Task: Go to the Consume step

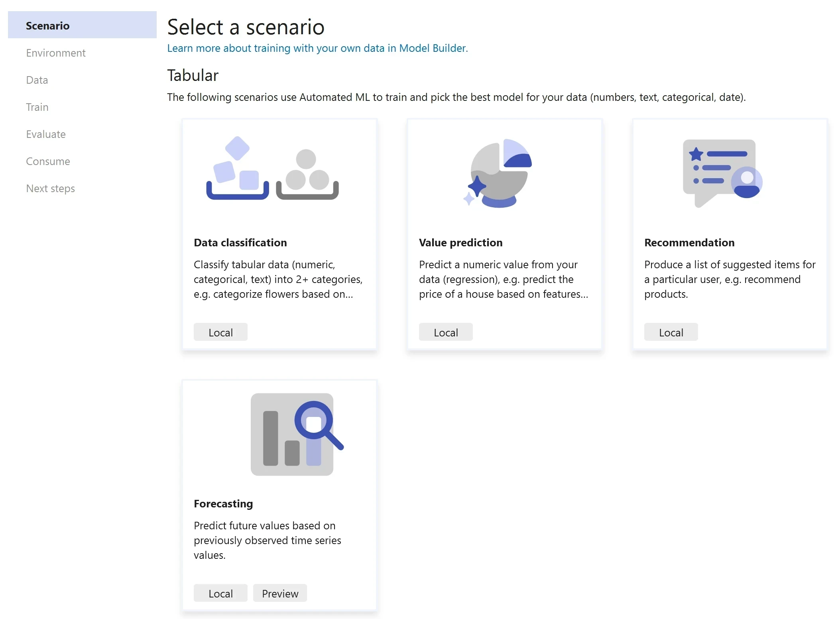Action: click(48, 161)
